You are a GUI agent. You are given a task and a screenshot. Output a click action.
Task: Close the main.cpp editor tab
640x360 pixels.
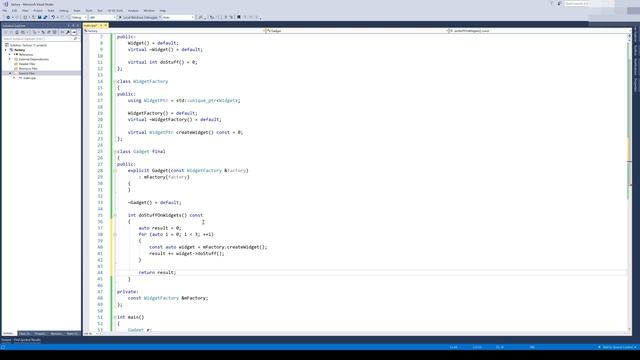106,25
